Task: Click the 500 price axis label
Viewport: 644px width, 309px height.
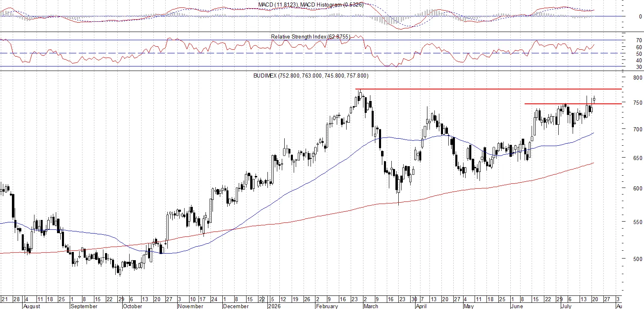Action: [637, 259]
